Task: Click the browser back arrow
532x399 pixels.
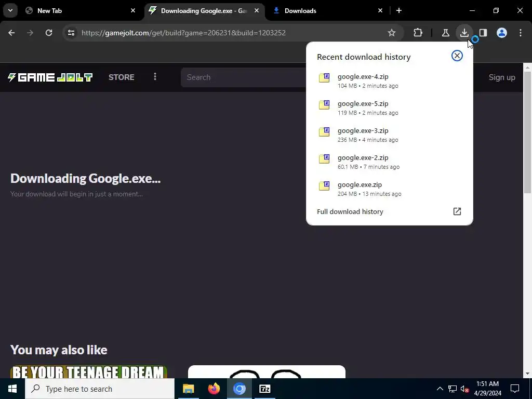Action: [x=11, y=33]
